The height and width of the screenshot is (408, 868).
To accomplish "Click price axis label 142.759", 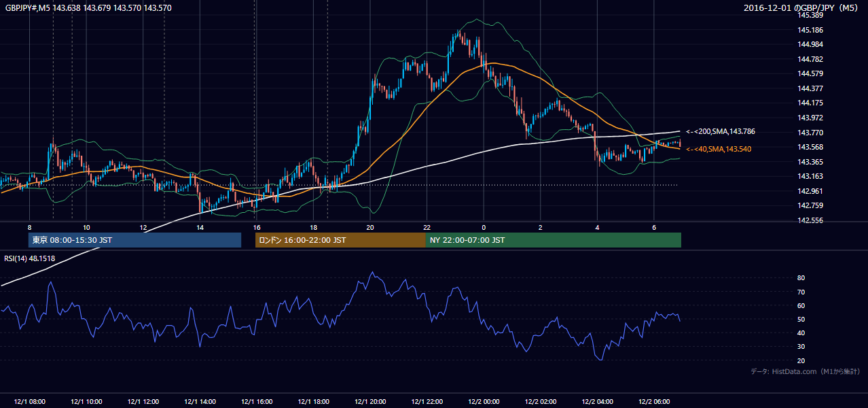I will coord(810,205).
